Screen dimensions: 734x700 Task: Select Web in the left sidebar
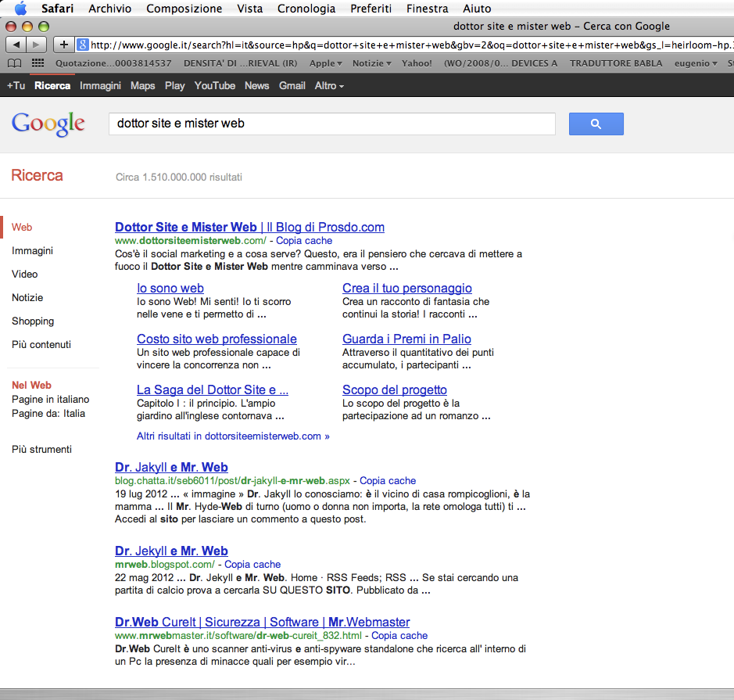(x=22, y=227)
